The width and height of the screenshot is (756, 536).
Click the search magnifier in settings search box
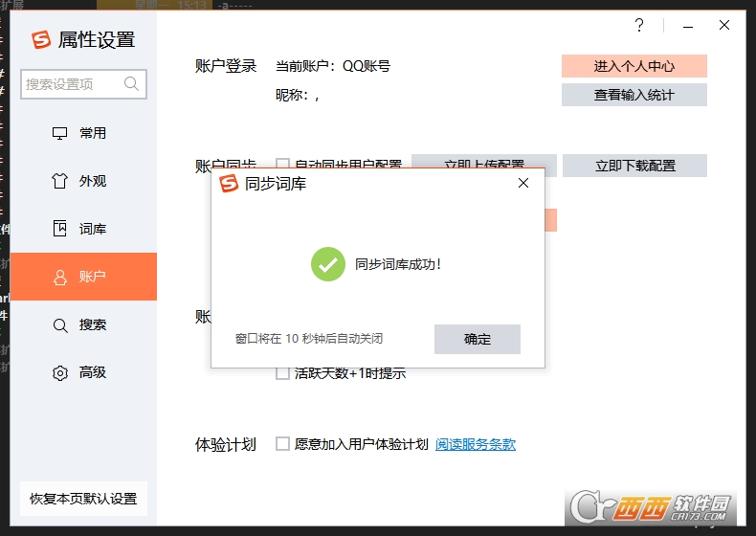[131, 84]
